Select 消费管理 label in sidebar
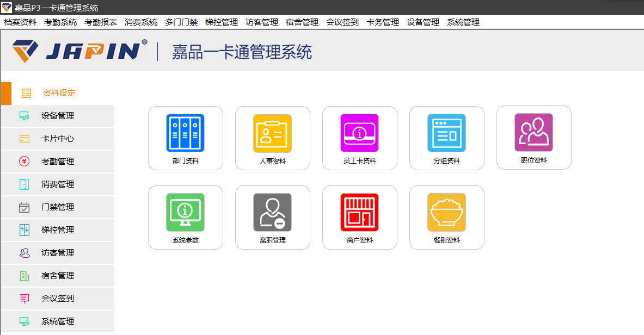This screenshot has height=335, width=644. (58, 184)
